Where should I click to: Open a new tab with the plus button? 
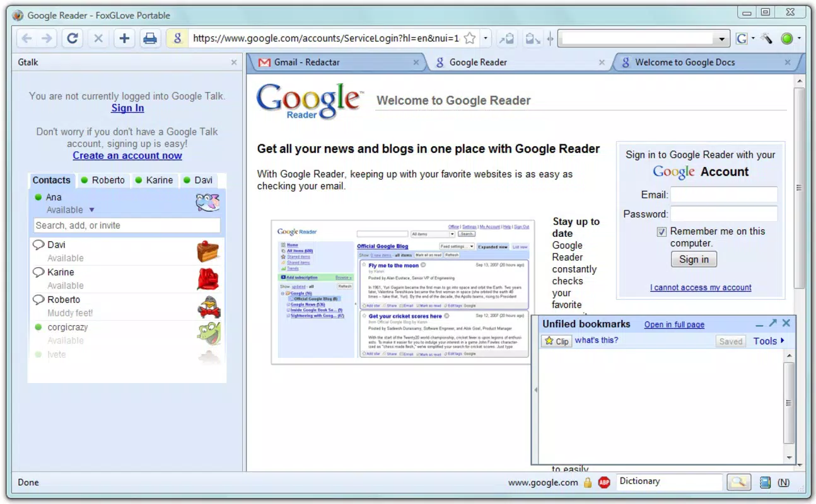coord(124,38)
